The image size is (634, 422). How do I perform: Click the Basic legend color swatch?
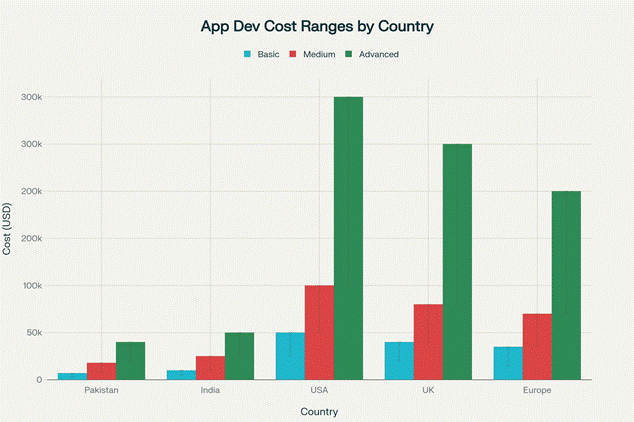pyautogui.click(x=249, y=54)
